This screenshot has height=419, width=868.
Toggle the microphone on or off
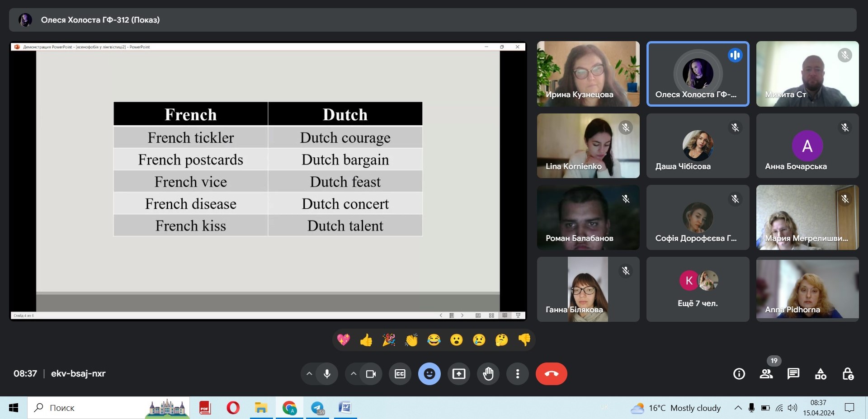tap(327, 374)
